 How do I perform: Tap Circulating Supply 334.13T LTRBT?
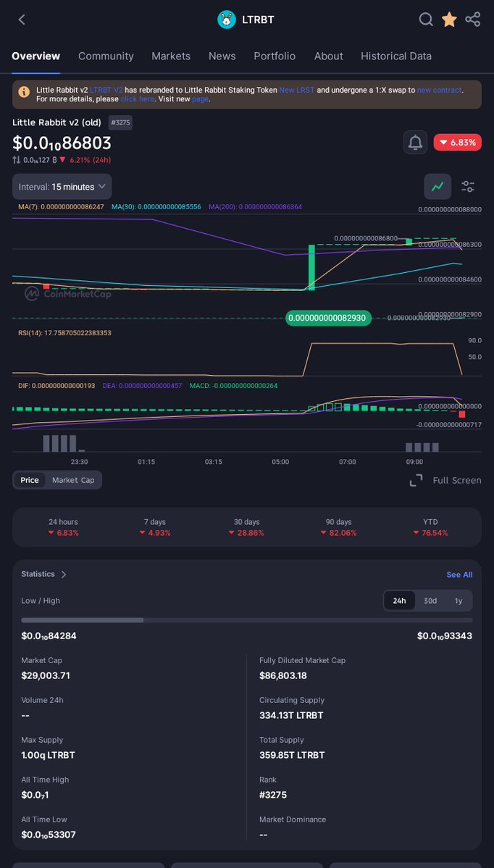click(291, 715)
